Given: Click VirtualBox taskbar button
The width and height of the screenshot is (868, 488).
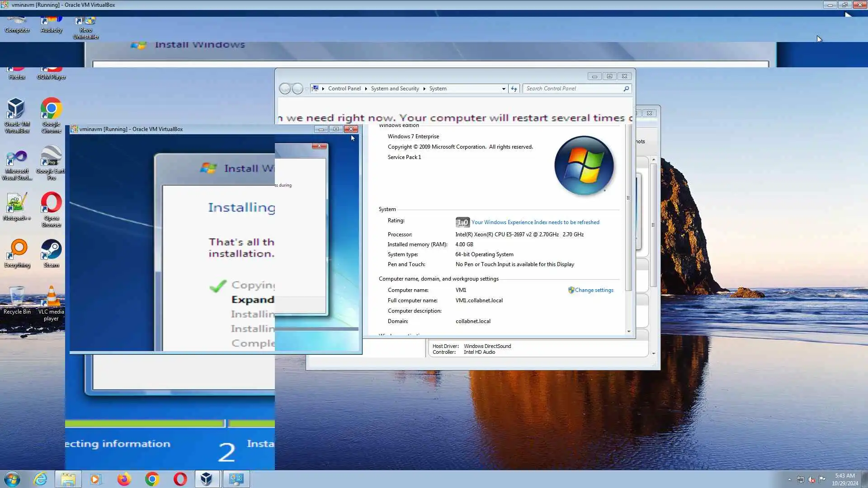Looking at the screenshot, I should click(x=207, y=479).
